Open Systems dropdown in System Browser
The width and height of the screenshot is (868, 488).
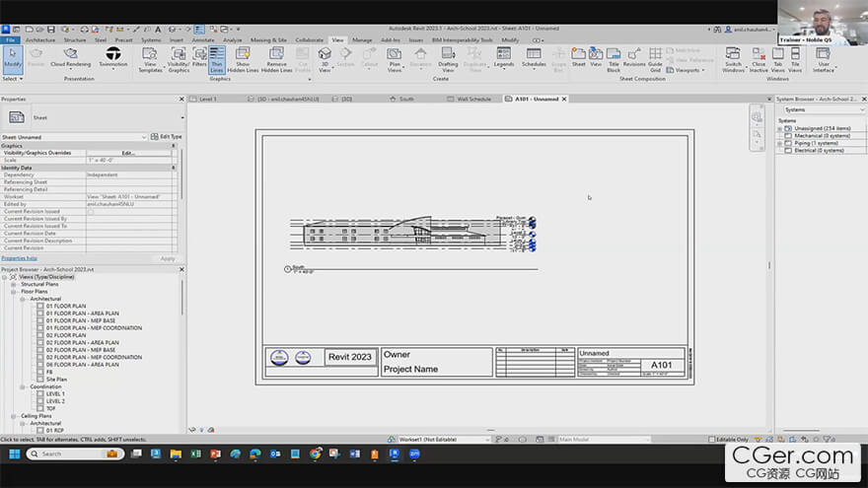click(824, 109)
